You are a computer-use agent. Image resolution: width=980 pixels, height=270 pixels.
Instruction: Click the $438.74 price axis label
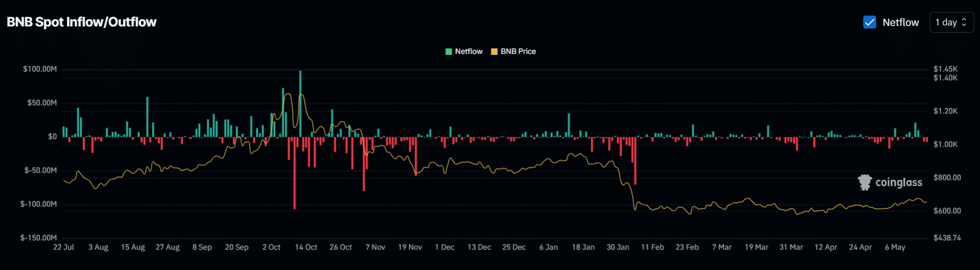pyautogui.click(x=947, y=237)
